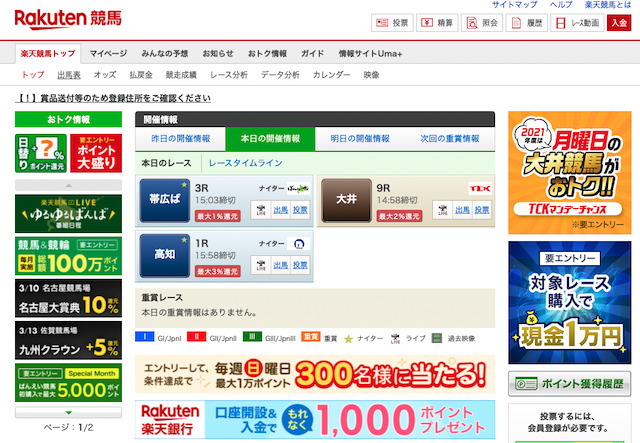Viewport: 640px width, 443px height.
Task: Select the トップ sub-menu item
Action: tap(33, 75)
